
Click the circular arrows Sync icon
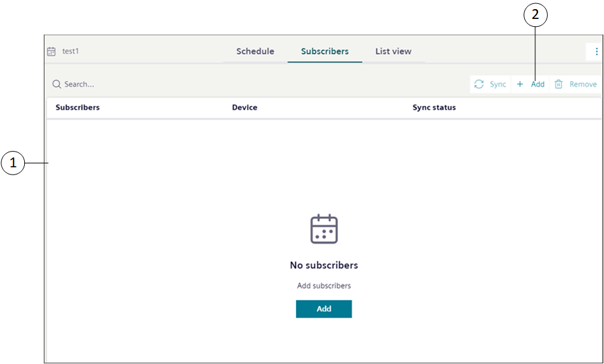coord(479,84)
